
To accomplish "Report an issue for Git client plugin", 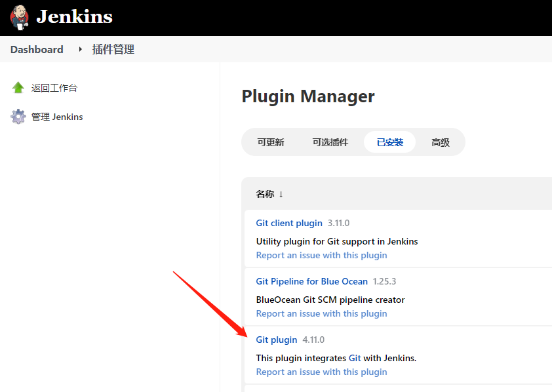I will (321, 255).
